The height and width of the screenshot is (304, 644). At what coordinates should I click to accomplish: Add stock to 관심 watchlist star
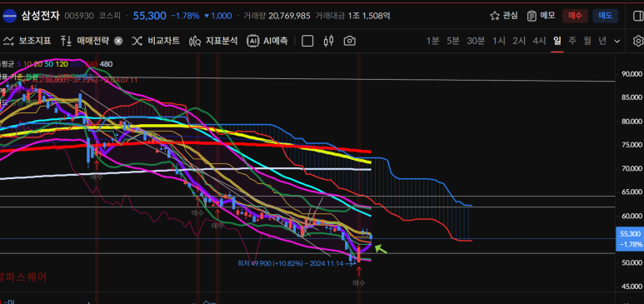click(503, 16)
